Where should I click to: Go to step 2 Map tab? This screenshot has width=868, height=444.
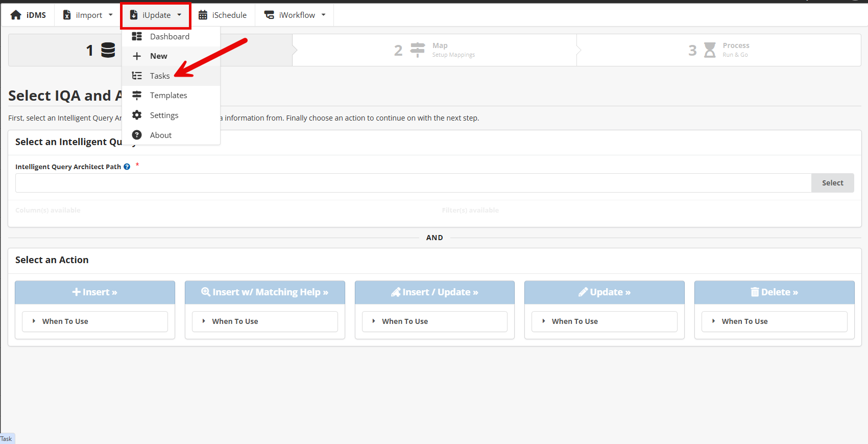435,50
